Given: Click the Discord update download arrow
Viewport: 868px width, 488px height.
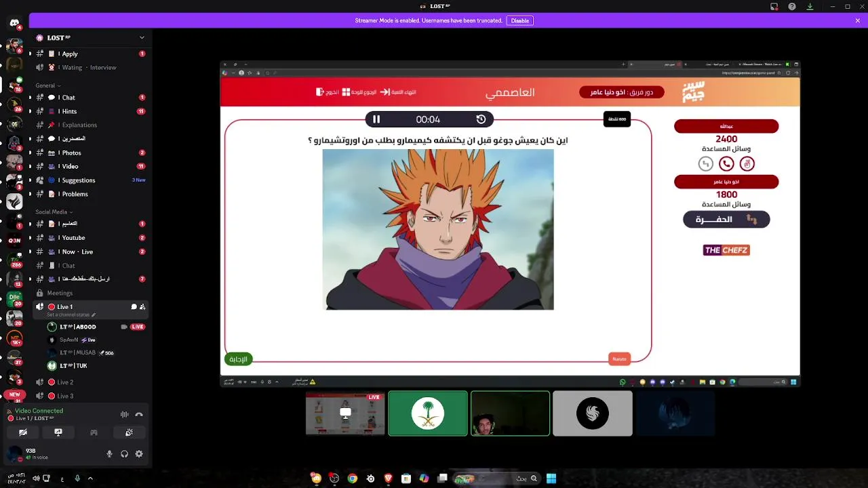Looking at the screenshot, I should click(810, 7).
